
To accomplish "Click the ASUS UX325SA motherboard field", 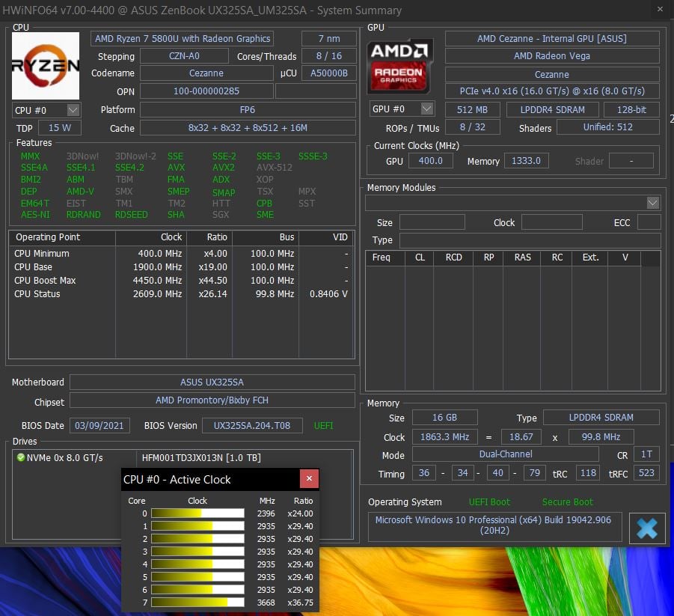I will [212, 382].
